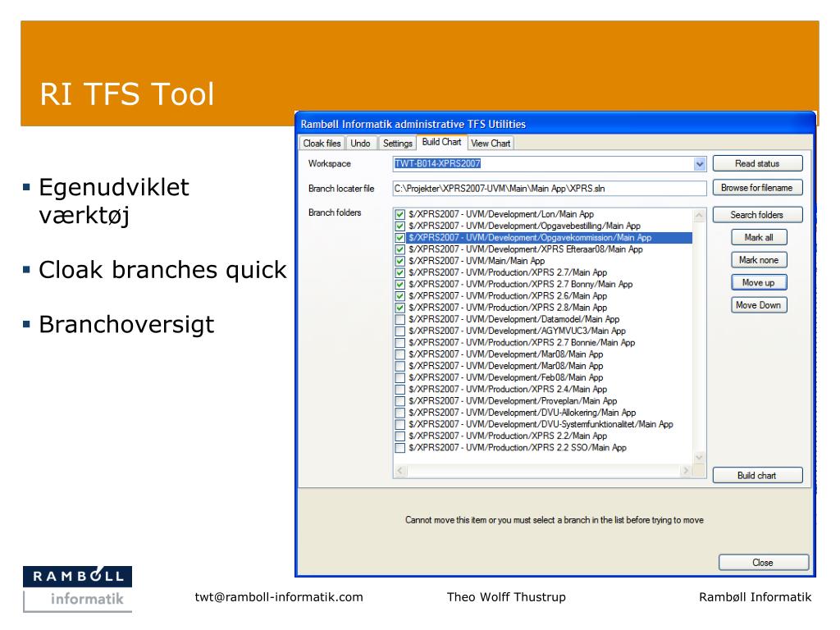Image resolution: width=840 pixels, height=630 pixels.
Task: Uncheck Development/Lon/Main App branch checkbox
Action: (x=399, y=214)
